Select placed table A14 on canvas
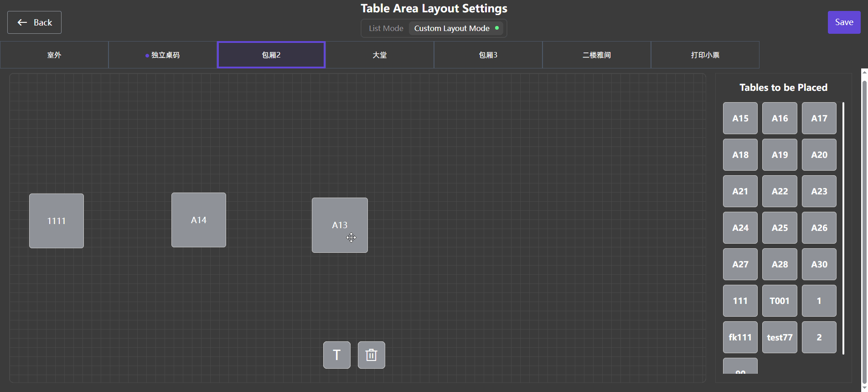The image size is (868, 392). point(199,220)
